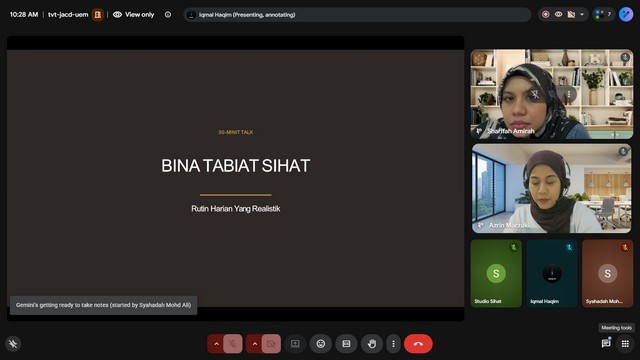The width and height of the screenshot is (640, 360).
Task: Open the participants count button showing 7
Action: 604,15
